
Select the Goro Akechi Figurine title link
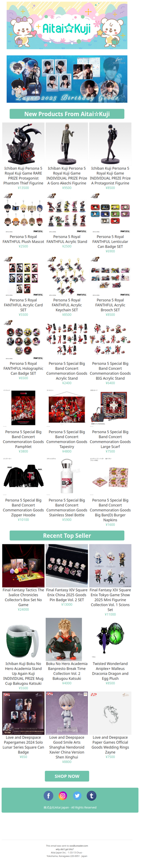[67, 176]
